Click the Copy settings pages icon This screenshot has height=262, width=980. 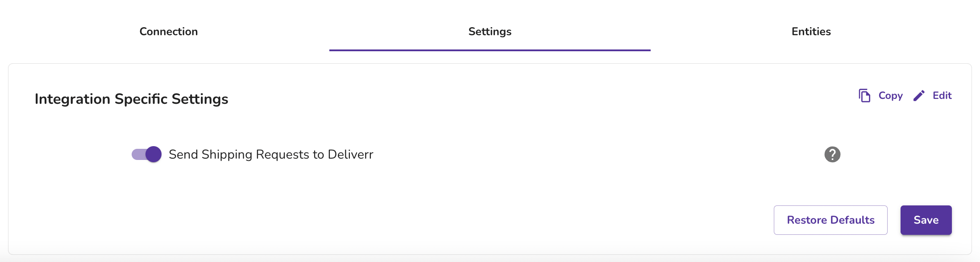click(x=864, y=96)
